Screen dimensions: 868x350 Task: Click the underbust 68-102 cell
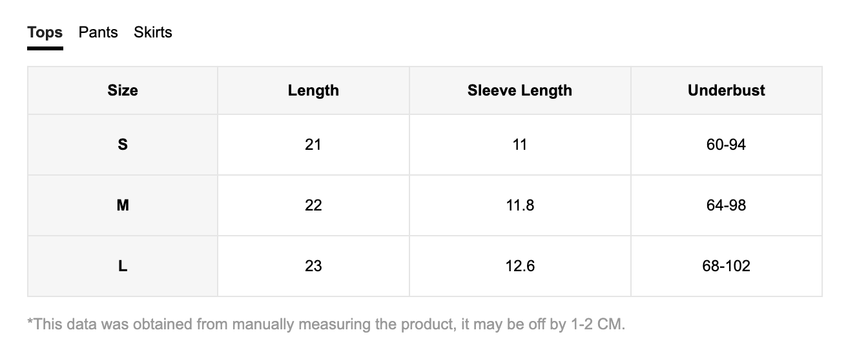726,266
